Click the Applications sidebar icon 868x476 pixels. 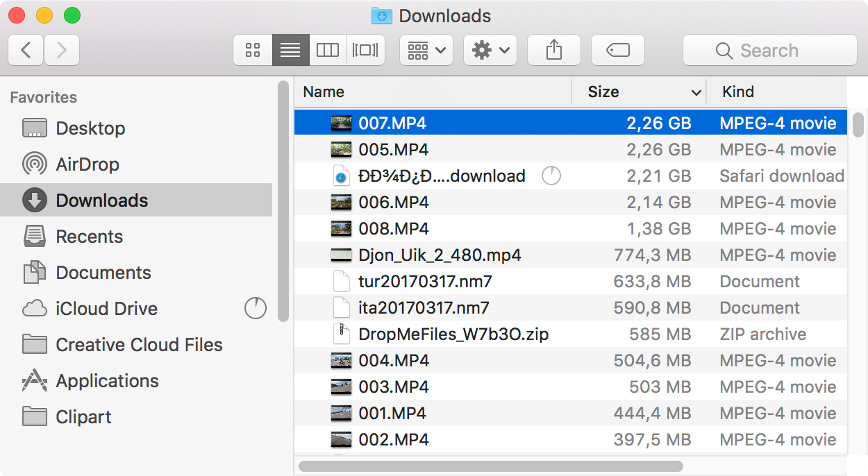tap(35, 381)
